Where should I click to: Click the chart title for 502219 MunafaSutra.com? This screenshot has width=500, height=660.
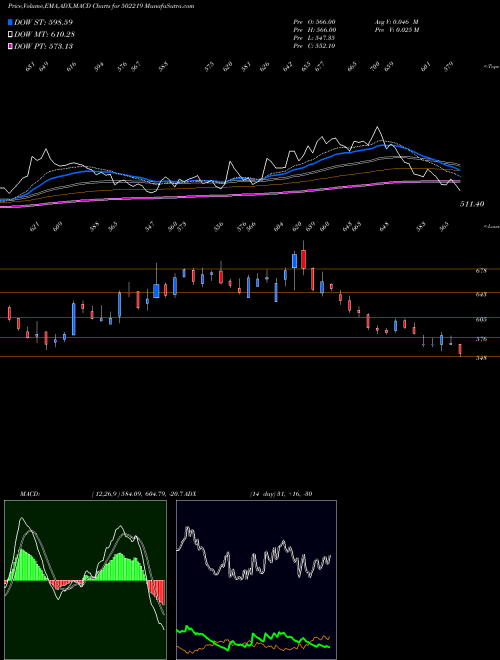101,7
